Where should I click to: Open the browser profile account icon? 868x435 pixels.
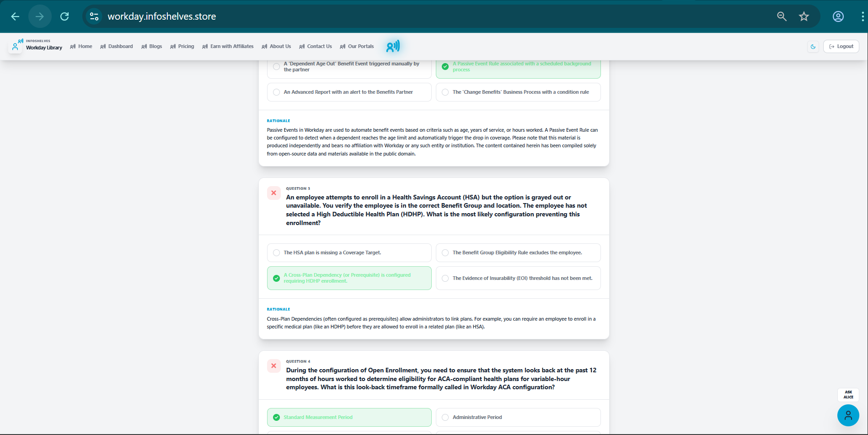(838, 16)
